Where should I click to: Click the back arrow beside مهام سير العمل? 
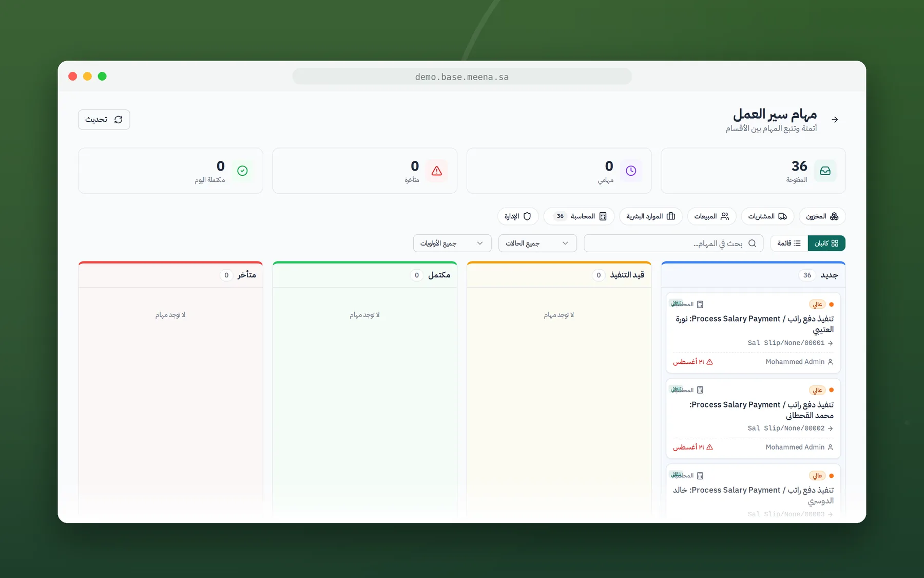(835, 120)
